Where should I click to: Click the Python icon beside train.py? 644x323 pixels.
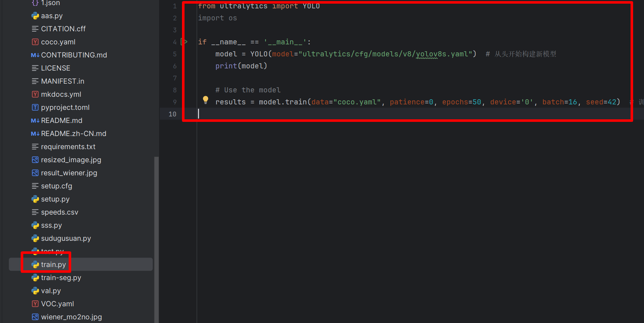pos(35,264)
